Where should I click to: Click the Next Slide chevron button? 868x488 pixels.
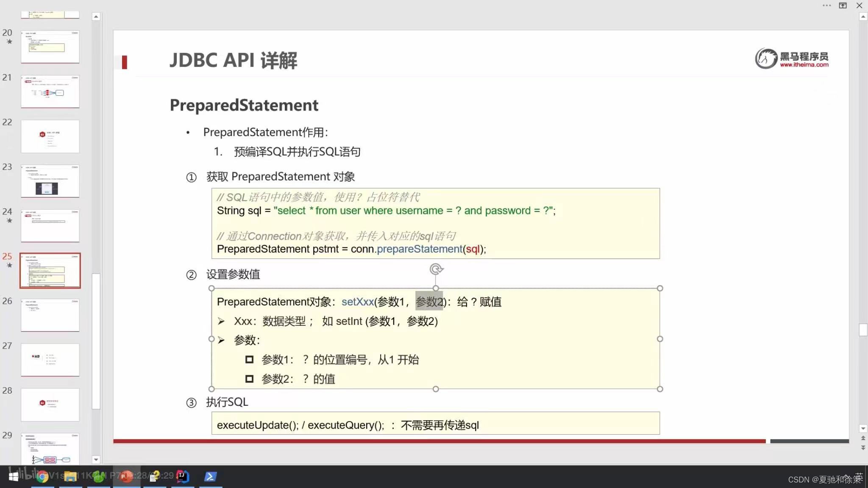[x=863, y=447]
